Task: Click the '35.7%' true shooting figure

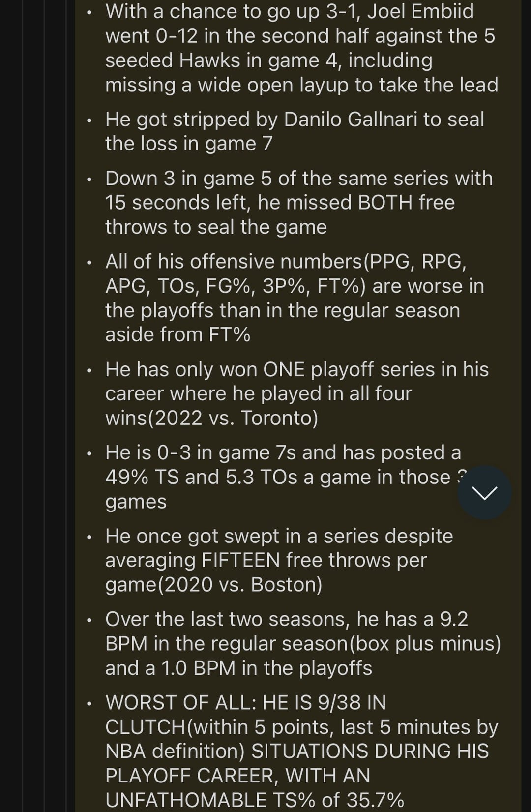Action: pos(375,800)
